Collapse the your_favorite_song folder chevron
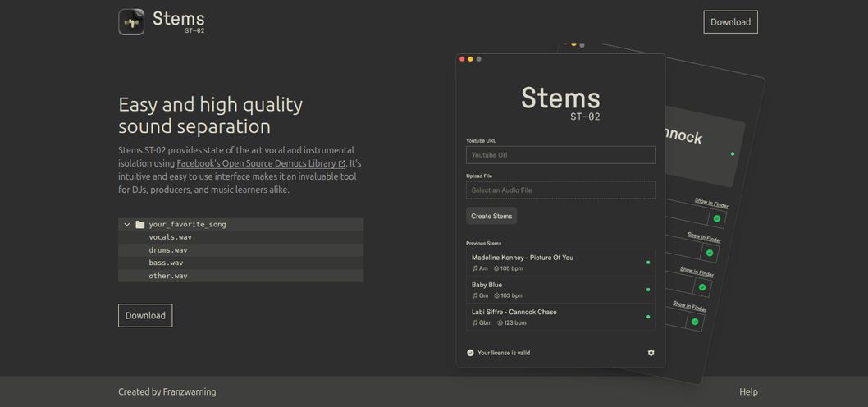This screenshot has height=407, width=868. tap(127, 224)
